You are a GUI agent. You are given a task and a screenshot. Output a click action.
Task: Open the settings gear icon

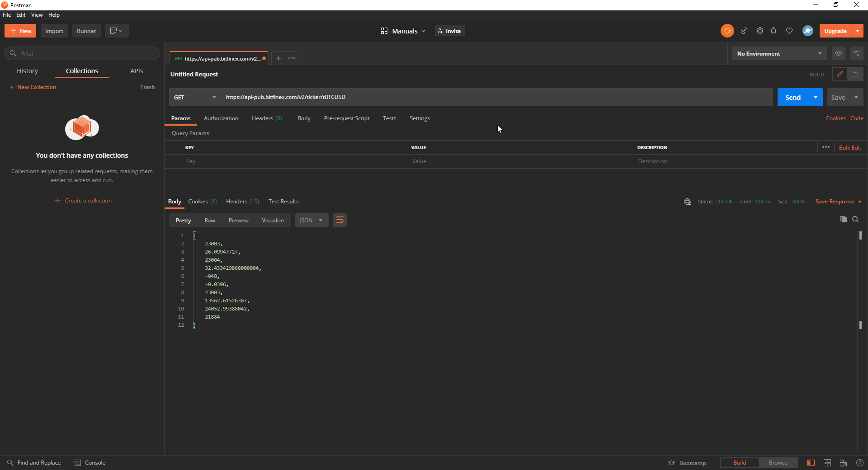[x=760, y=31]
